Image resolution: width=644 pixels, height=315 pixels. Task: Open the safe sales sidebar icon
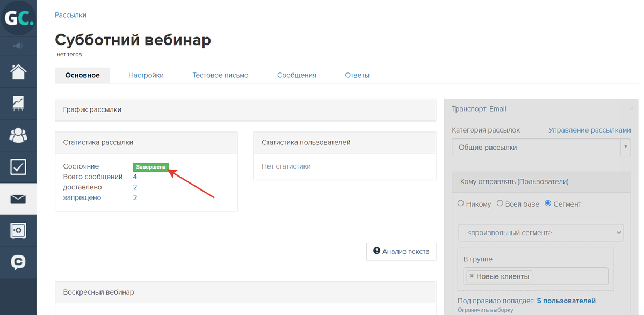point(18,231)
